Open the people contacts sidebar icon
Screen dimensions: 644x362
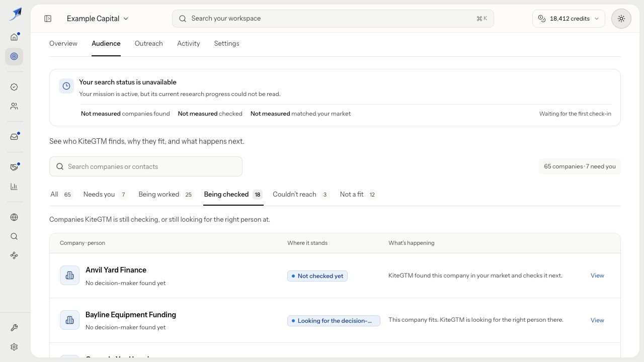pos(14,106)
